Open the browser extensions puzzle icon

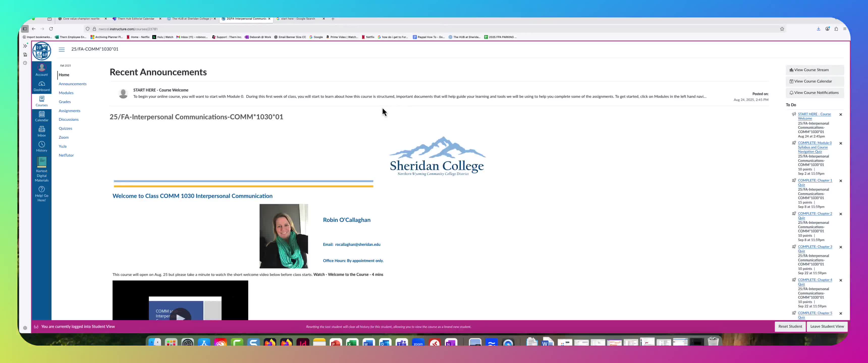click(x=836, y=29)
